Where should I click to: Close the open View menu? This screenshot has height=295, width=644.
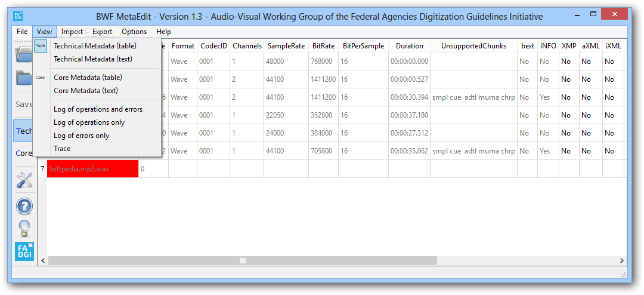tap(44, 32)
